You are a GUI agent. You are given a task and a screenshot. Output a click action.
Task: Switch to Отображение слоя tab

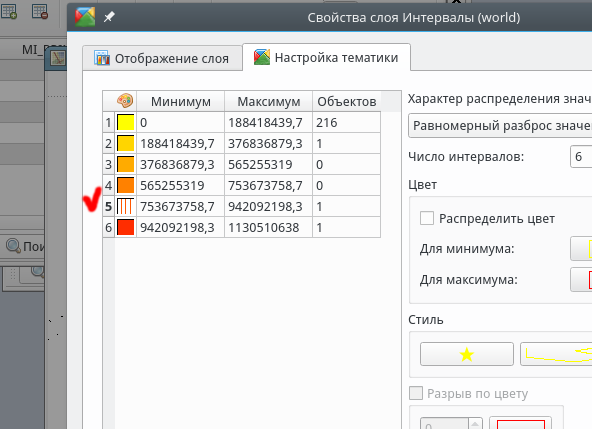(x=162, y=58)
